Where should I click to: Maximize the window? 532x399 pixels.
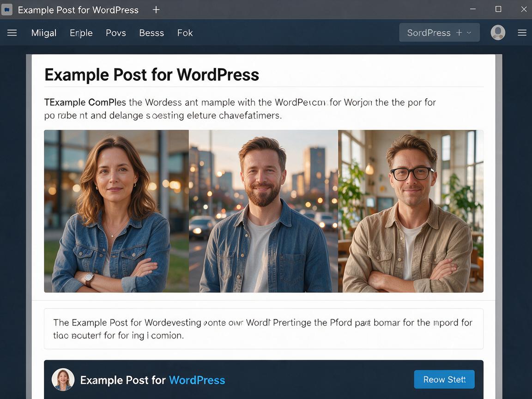pos(498,9)
